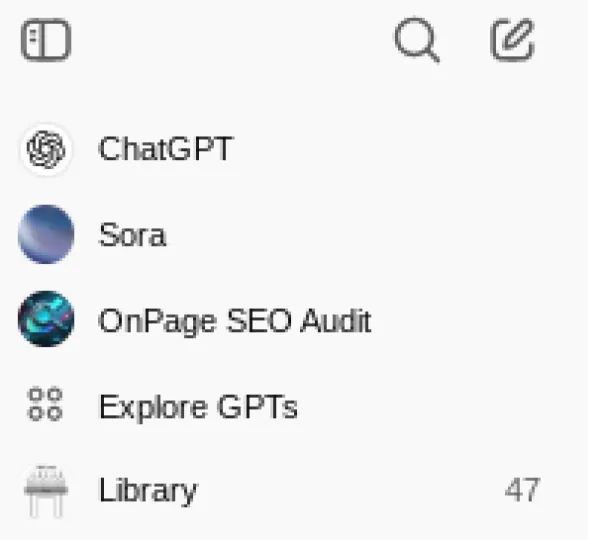
Task: Browse GPTs from the Explore GPTs row
Action: tap(300, 408)
